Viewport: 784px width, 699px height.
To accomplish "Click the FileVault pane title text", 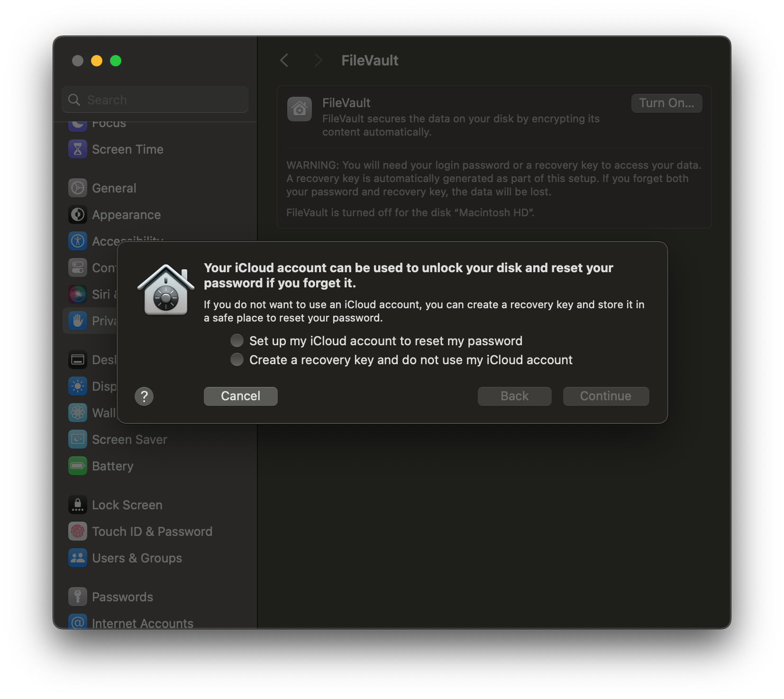I will click(x=370, y=60).
